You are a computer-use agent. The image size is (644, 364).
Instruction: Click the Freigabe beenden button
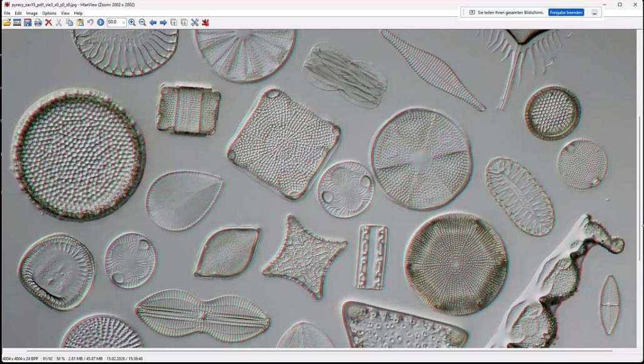pos(566,13)
